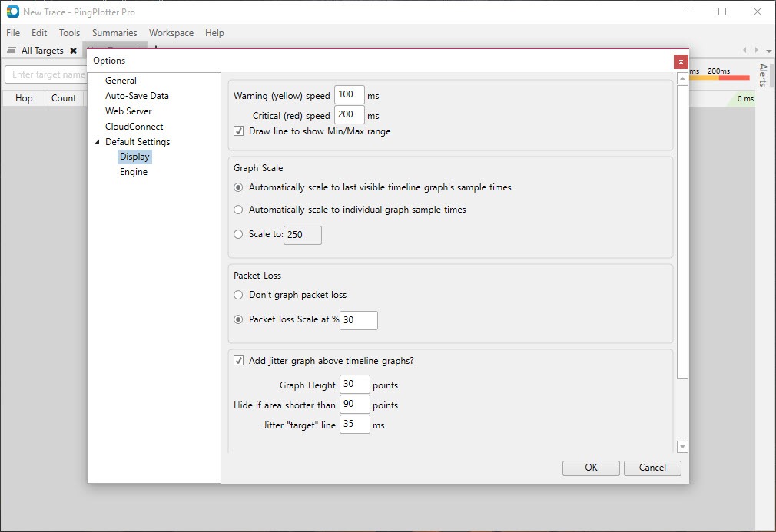Select scale to last visible timeline graph option
The width and height of the screenshot is (776, 532).
click(238, 187)
